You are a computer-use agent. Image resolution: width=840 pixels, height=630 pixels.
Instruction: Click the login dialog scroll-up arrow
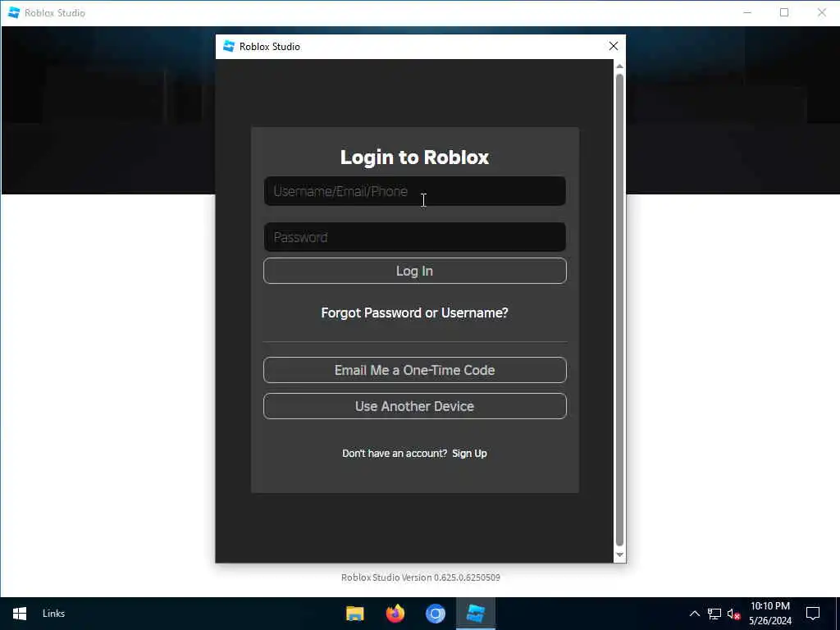620,66
